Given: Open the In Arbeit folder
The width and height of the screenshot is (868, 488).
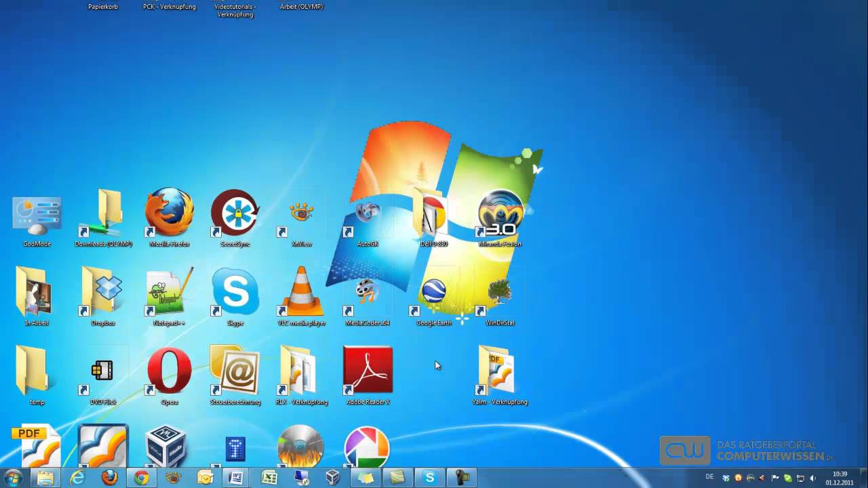Looking at the screenshot, I should pyautogui.click(x=37, y=296).
